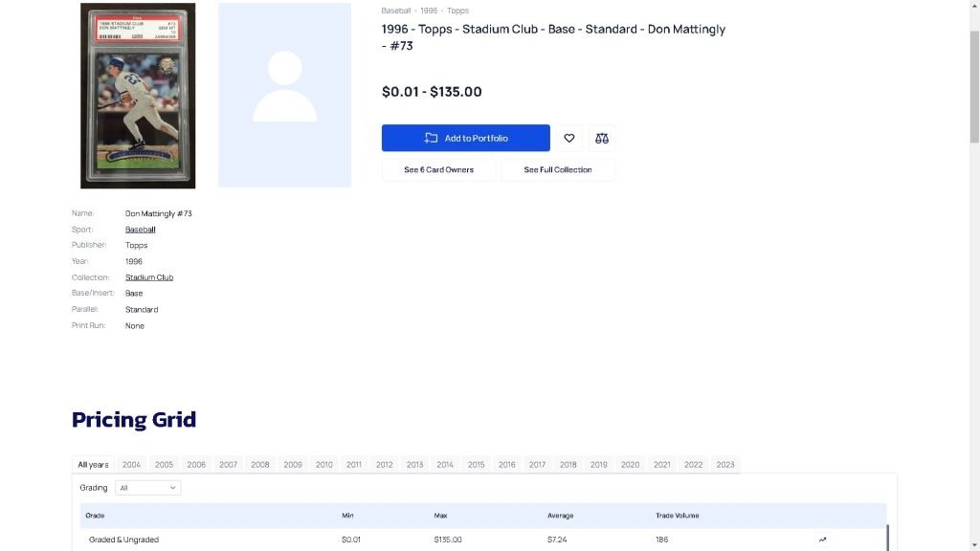The height and width of the screenshot is (551, 980).
Task: Switch to the 2023 year tab
Action: tap(725, 465)
